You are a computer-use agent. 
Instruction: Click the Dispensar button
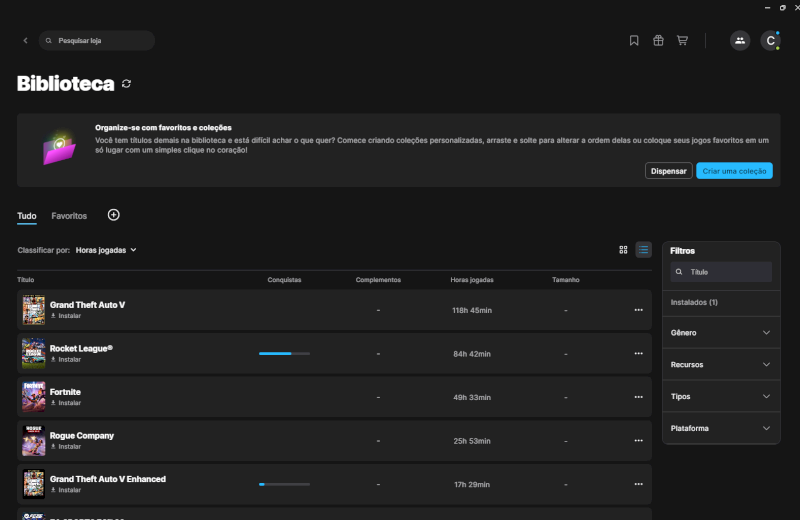pos(668,171)
